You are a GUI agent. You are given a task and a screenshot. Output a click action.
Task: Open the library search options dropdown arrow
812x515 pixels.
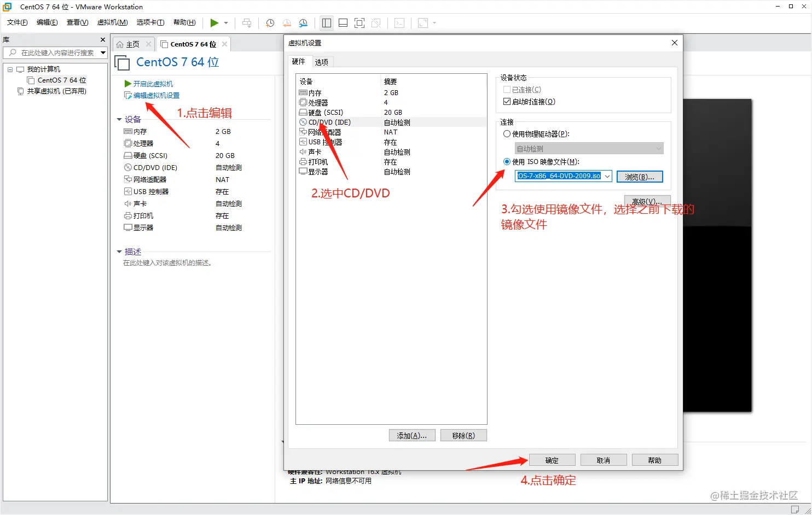[103, 52]
